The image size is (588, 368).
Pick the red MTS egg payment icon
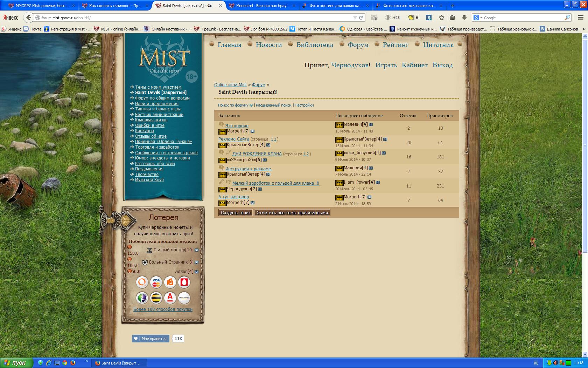coord(184,282)
